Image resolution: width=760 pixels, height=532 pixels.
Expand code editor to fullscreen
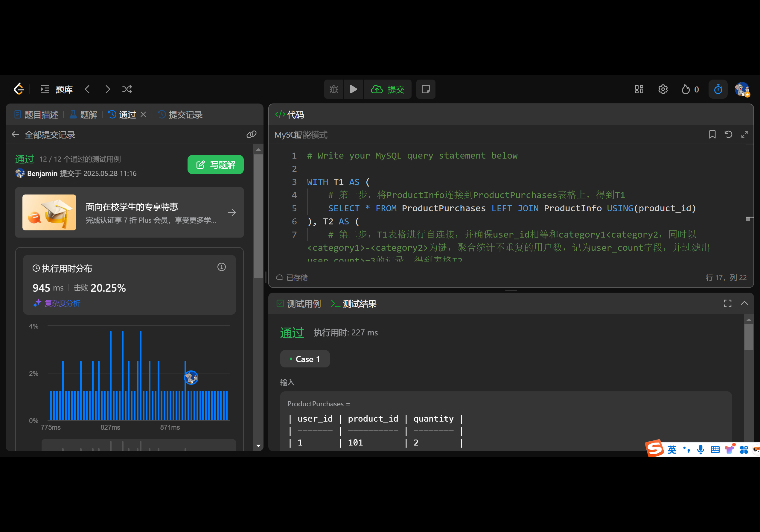pyautogui.click(x=744, y=134)
